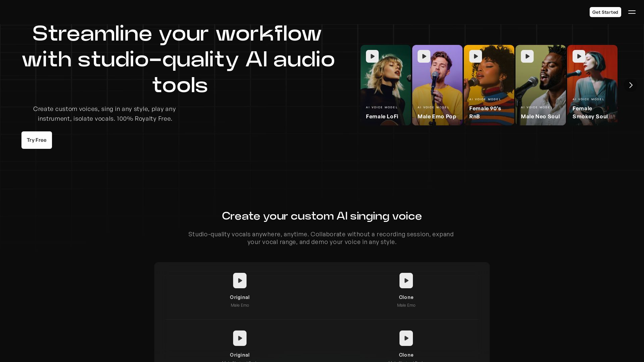Viewport: 644px width, 362px height.
Task: Select the Female LoFi voice card
Action: tap(386, 85)
